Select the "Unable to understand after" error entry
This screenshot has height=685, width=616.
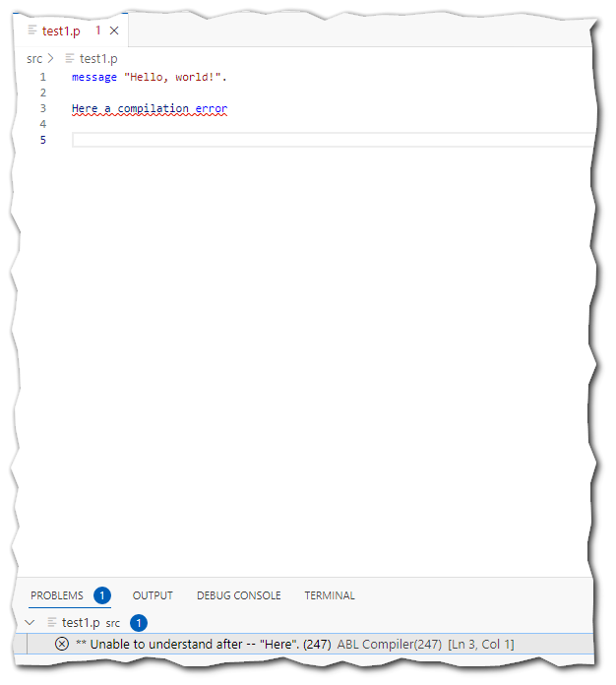click(x=203, y=644)
